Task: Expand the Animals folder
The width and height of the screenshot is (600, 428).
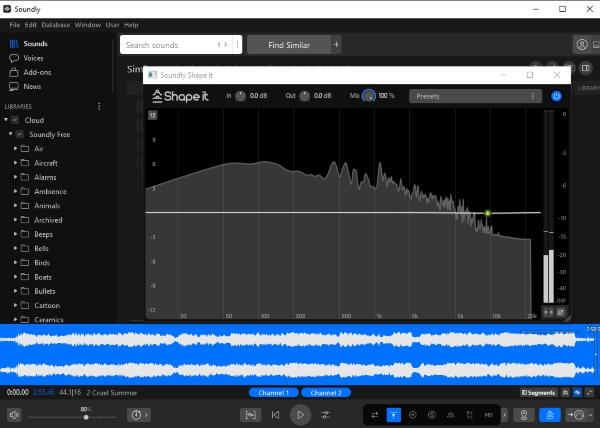Action: click(15, 205)
